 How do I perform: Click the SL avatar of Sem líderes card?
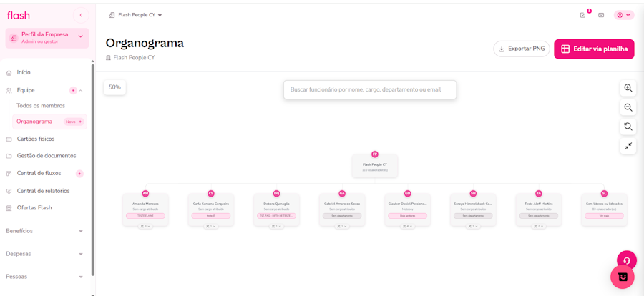pos(604,193)
